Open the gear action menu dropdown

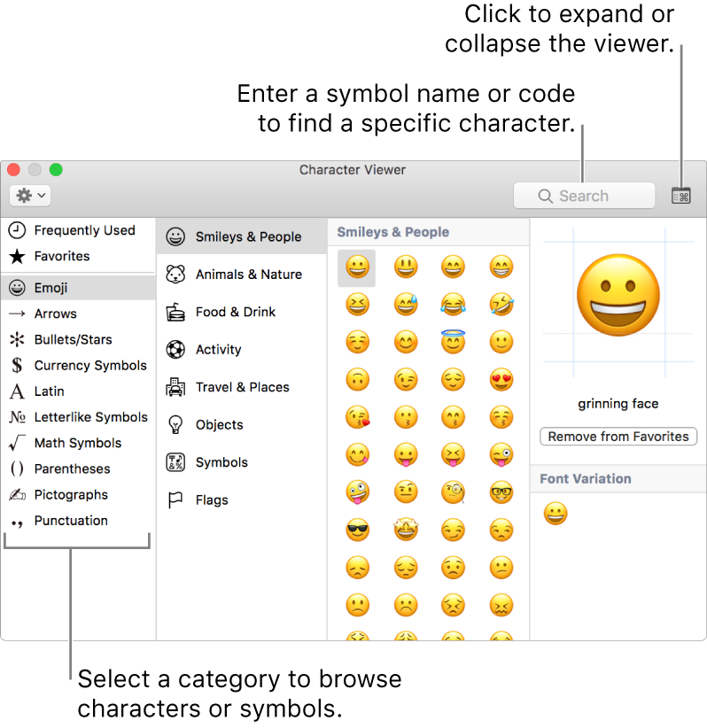pos(30,196)
